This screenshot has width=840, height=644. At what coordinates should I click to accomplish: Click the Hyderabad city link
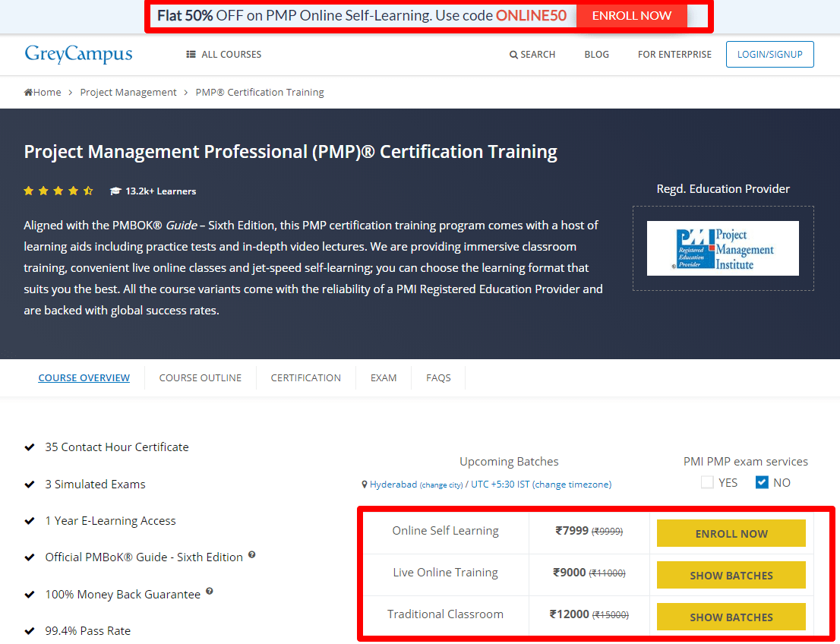point(393,485)
